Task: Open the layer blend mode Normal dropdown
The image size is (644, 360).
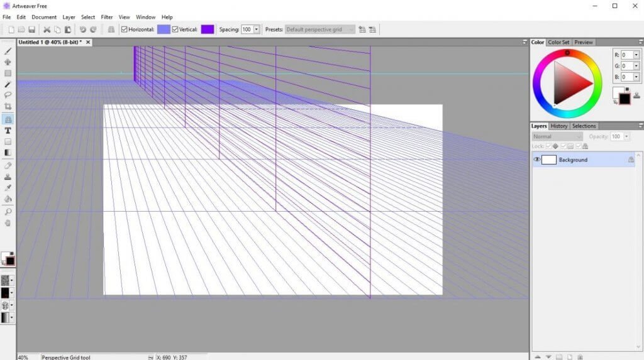Action: point(557,136)
